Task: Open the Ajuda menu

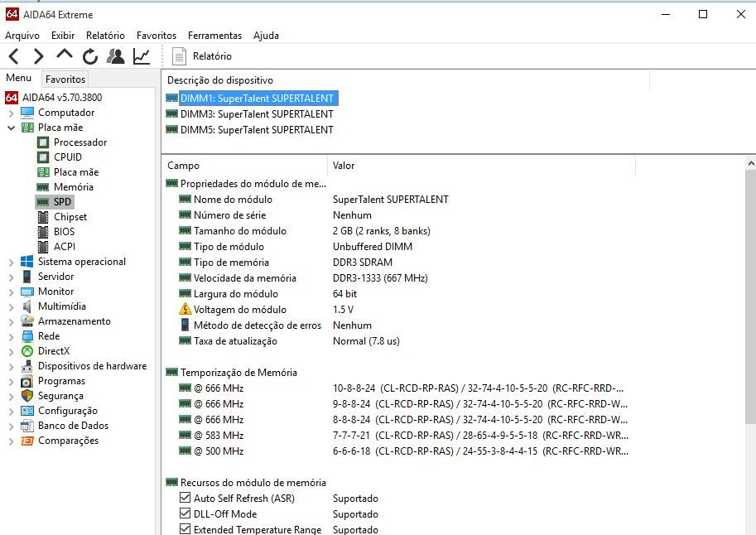Action: coord(266,36)
